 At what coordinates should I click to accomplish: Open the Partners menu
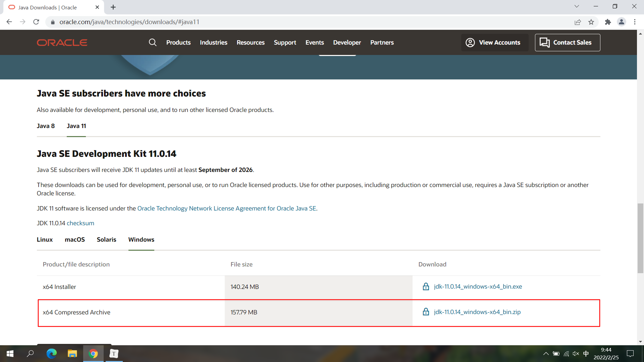[382, 43]
